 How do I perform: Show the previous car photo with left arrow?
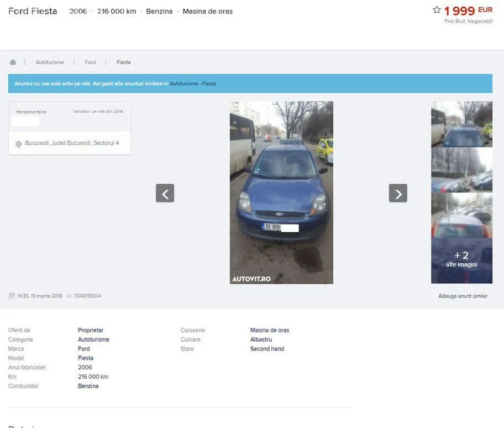pos(165,193)
